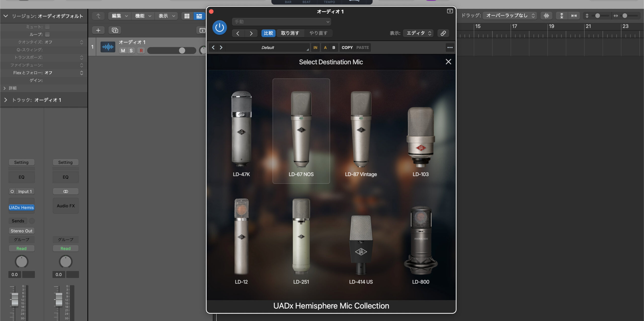Open the 編集 menu

pyautogui.click(x=120, y=16)
